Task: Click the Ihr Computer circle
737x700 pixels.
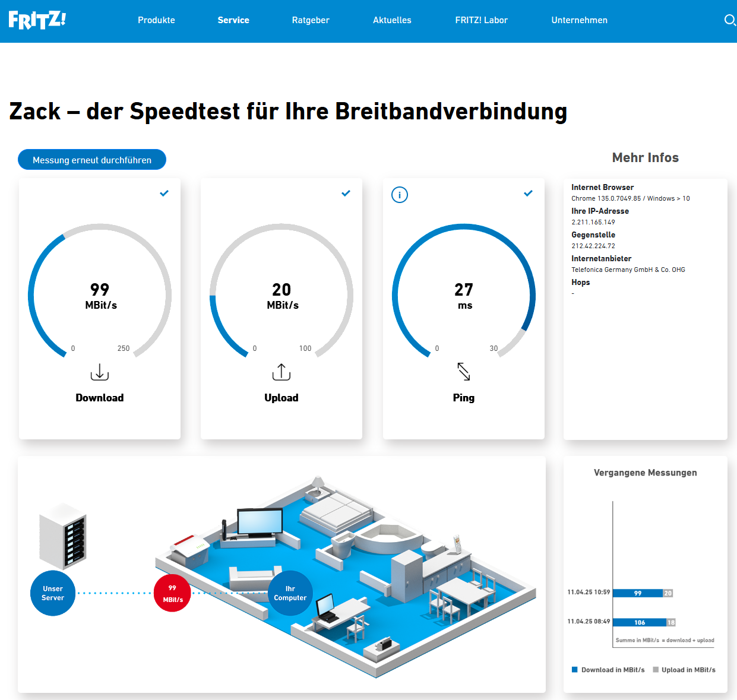Action: click(x=290, y=593)
